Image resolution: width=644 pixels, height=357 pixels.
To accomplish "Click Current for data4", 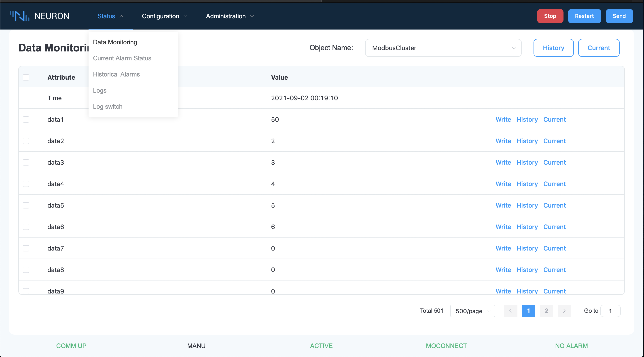I will 554,184.
